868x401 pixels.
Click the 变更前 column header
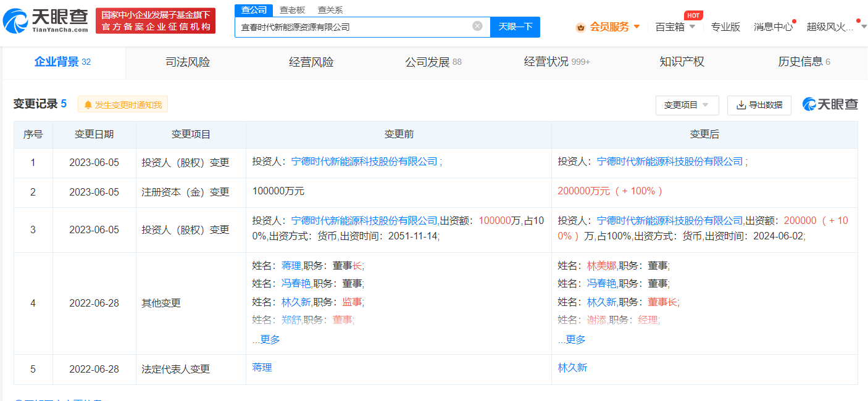point(399,134)
